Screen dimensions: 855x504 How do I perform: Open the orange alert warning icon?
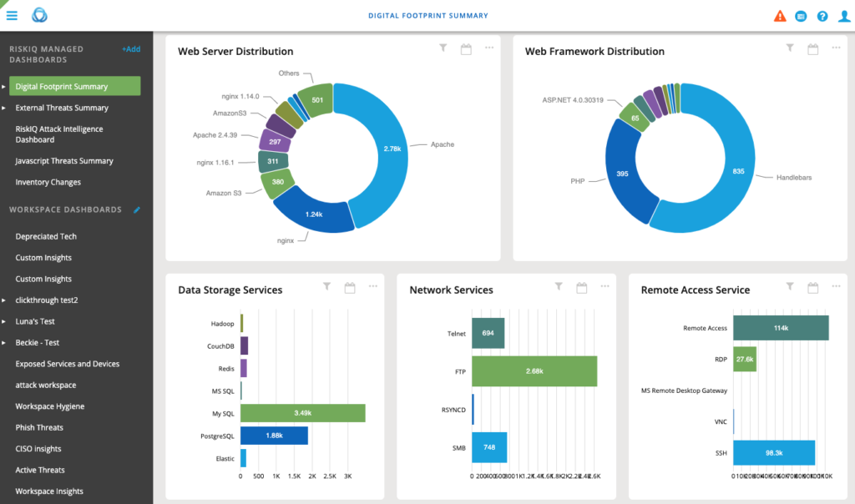click(x=780, y=16)
